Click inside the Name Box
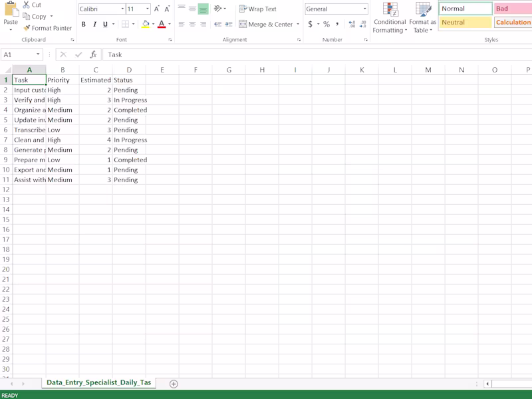The width and height of the screenshot is (532, 399). [x=20, y=54]
